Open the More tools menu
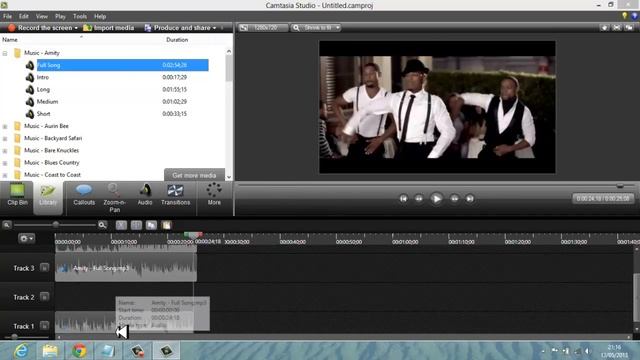Viewport: 640px width, 360px height. [214, 195]
